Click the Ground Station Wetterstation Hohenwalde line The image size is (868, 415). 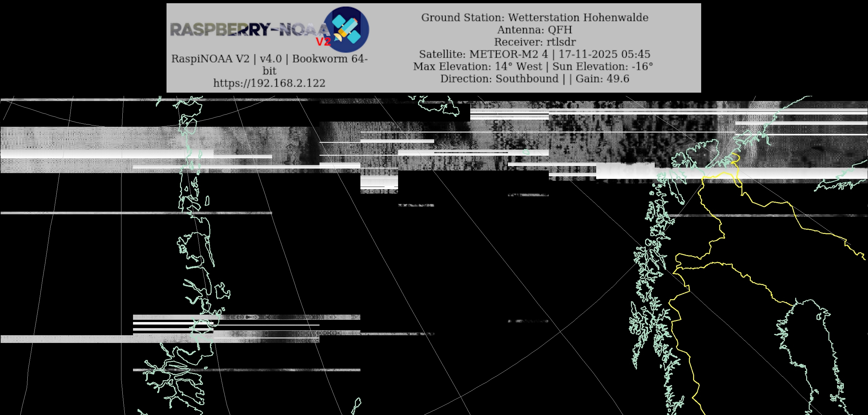(x=534, y=17)
